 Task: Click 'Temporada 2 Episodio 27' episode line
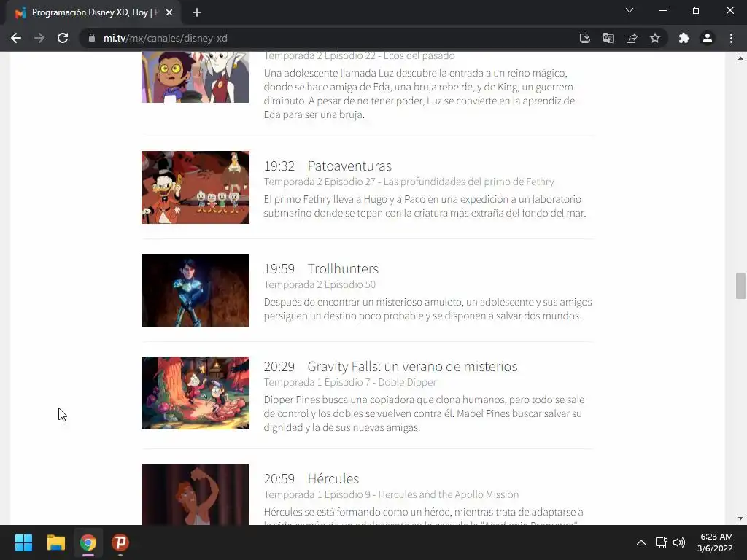[409, 182]
